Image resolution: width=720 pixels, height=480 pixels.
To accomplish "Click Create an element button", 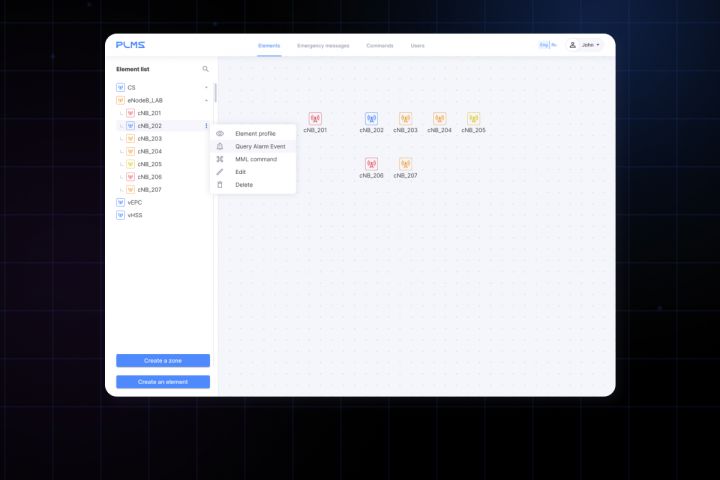I will (163, 382).
